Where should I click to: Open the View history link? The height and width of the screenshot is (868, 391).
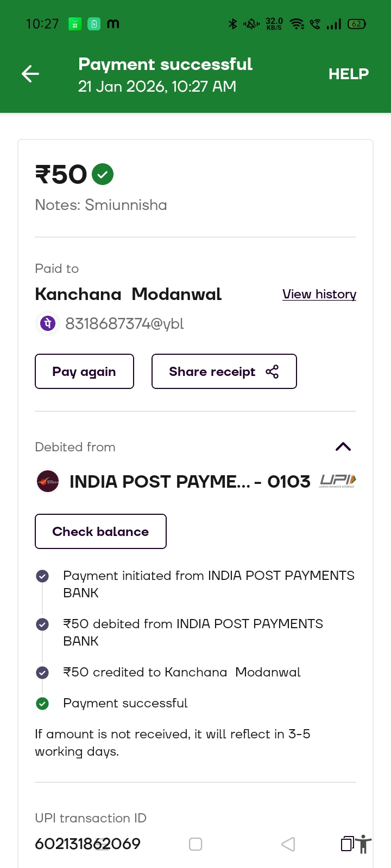click(319, 294)
